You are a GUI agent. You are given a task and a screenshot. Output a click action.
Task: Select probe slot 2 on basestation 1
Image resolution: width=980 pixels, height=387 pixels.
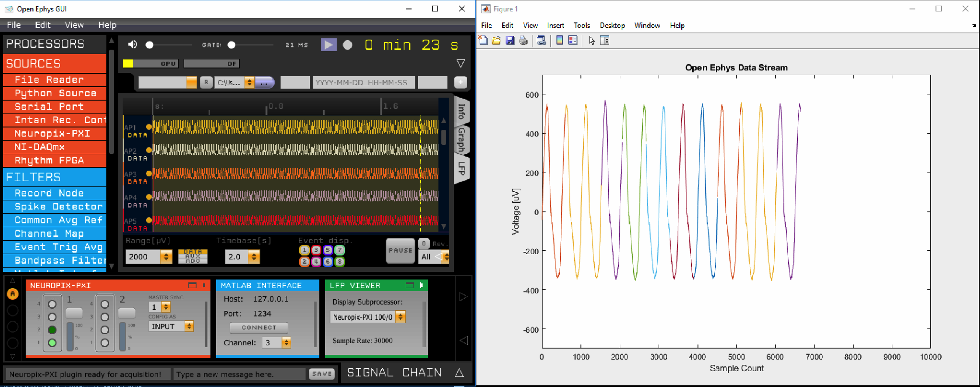(52, 330)
